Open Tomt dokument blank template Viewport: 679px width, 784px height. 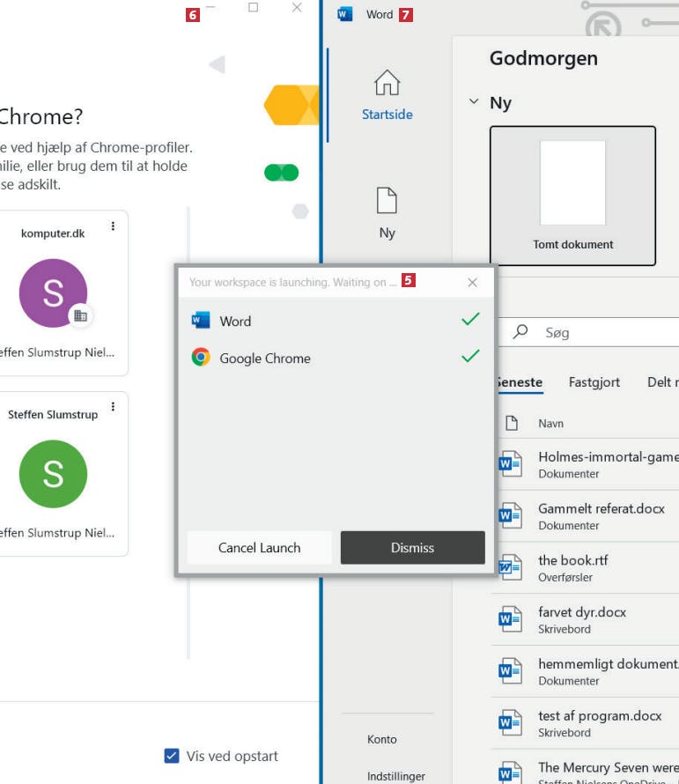click(572, 196)
